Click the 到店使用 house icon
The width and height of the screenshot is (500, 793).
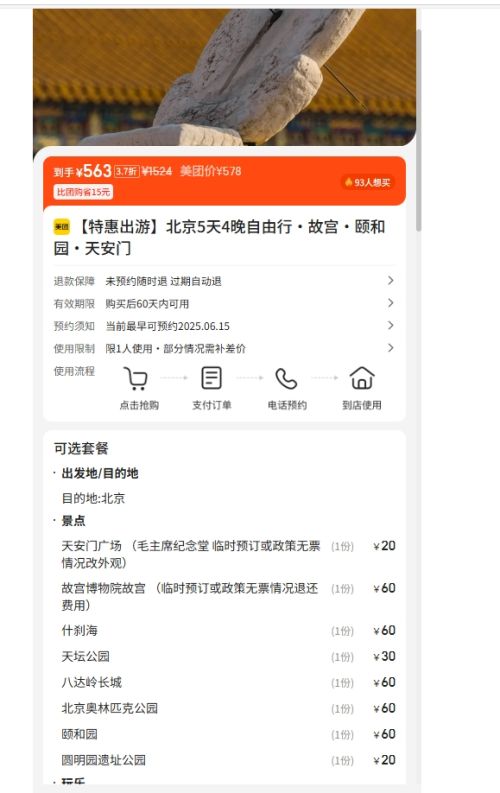tap(362, 378)
